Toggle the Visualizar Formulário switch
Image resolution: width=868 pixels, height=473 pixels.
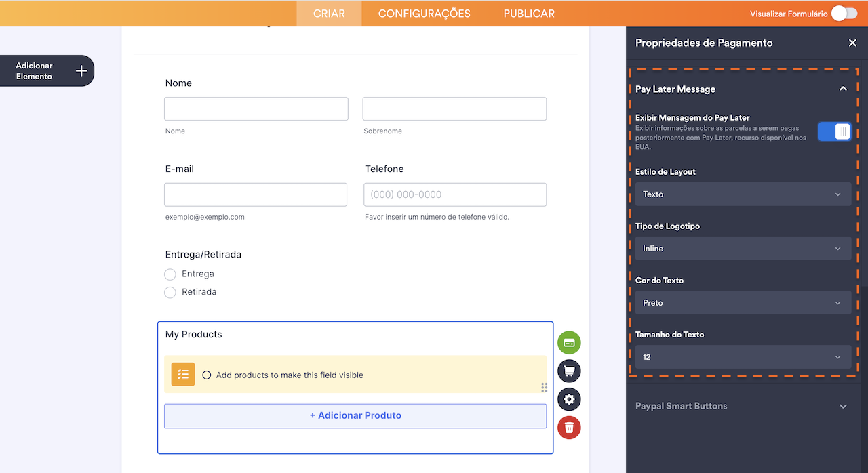pyautogui.click(x=843, y=13)
